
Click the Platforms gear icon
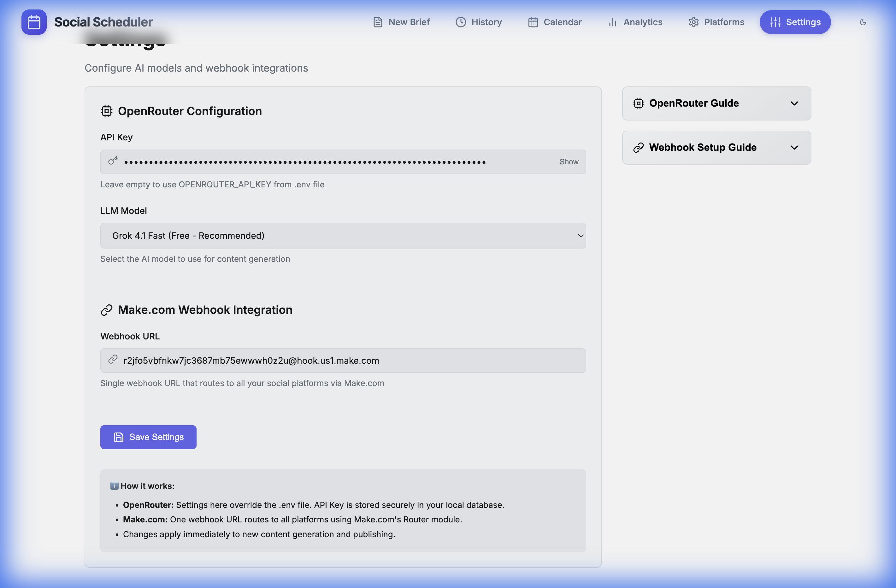tap(694, 22)
